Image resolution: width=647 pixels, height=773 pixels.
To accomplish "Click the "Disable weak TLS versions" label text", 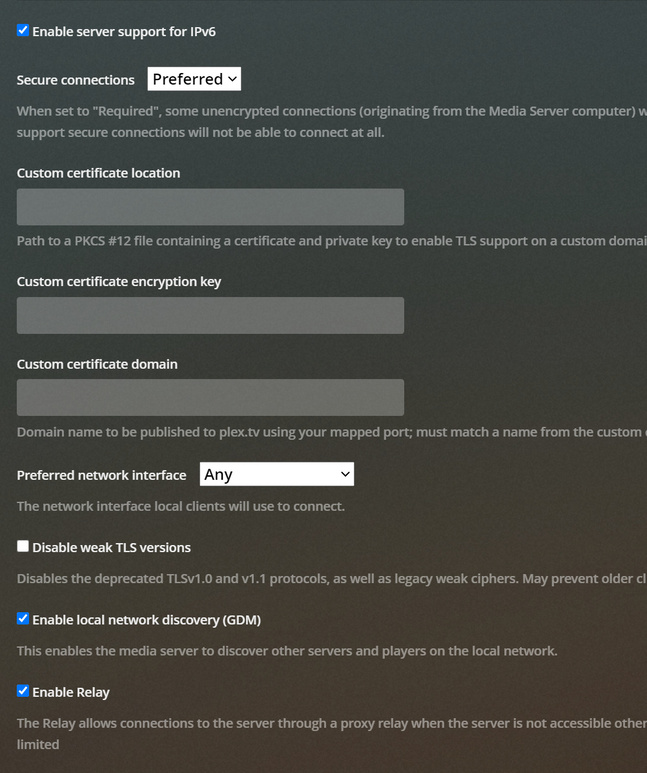I will click(x=111, y=548).
